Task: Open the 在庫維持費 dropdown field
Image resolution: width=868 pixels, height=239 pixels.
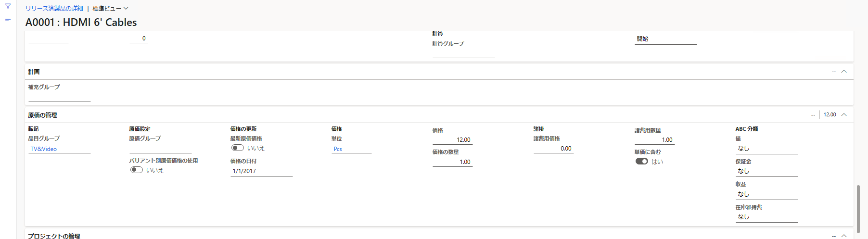Action: point(766,217)
